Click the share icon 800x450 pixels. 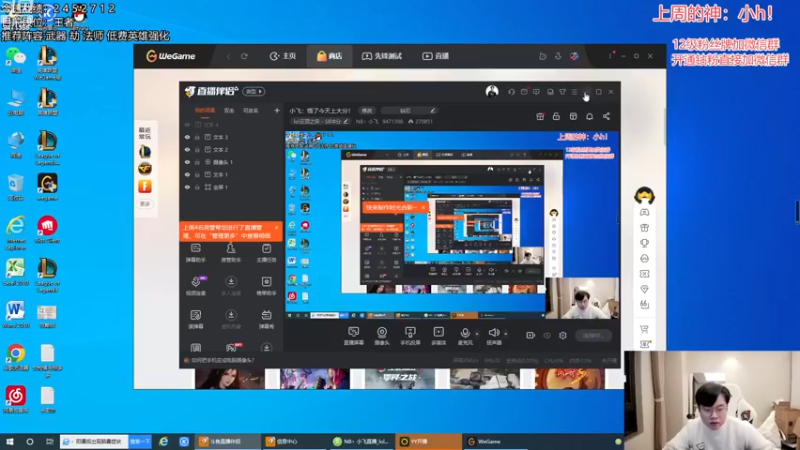(607, 117)
